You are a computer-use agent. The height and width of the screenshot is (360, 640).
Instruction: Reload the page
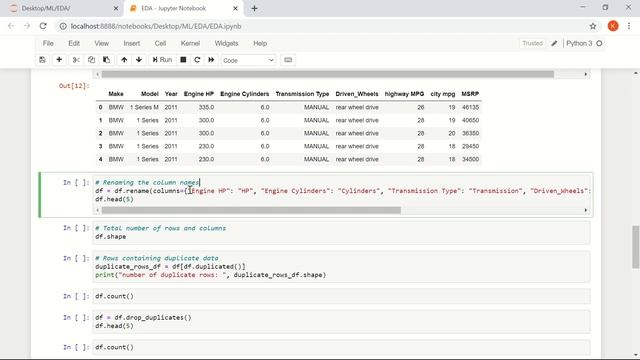click(x=43, y=26)
